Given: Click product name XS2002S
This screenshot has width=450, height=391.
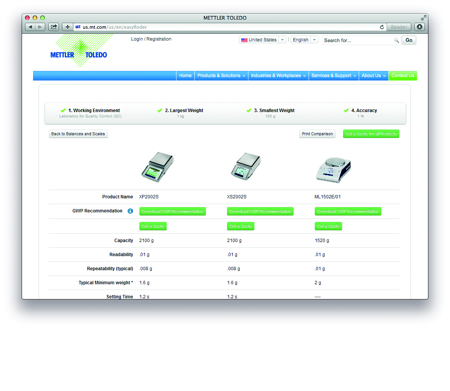Looking at the screenshot, I should [236, 197].
